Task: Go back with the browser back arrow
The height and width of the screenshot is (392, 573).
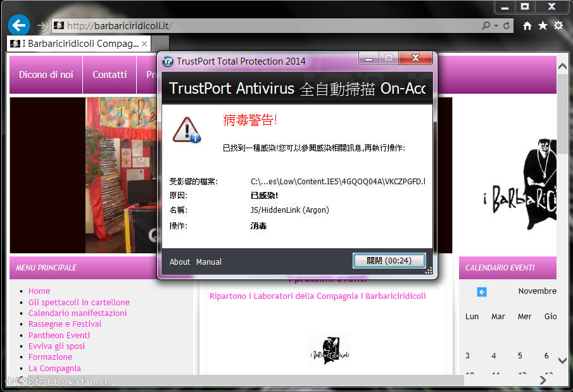Action: 18,25
